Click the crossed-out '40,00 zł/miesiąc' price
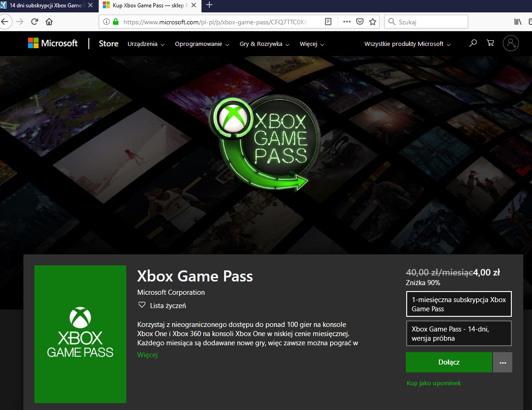Screen dimensions: 532x410 [x=439, y=273]
